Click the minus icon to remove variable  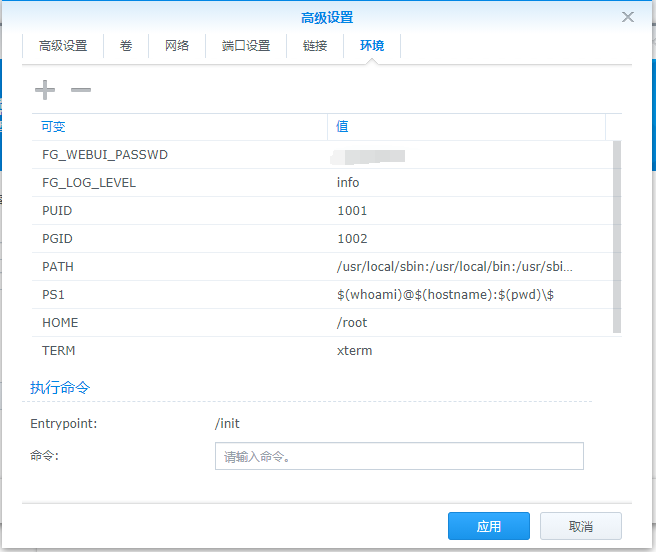click(x=81, y=90)
